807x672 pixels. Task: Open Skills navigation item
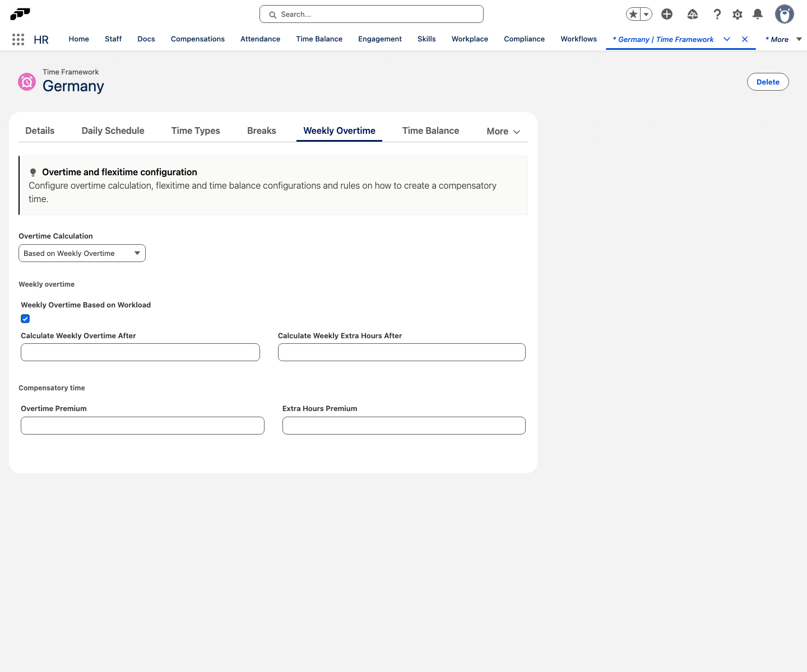click(426, 39)
